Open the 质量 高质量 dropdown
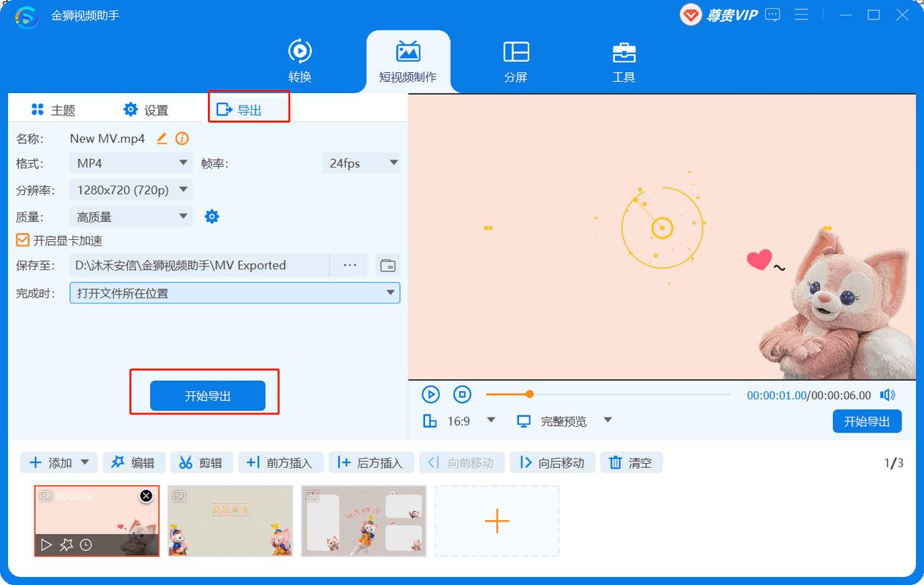The image size is (924, 585). (x=131, y=217)
